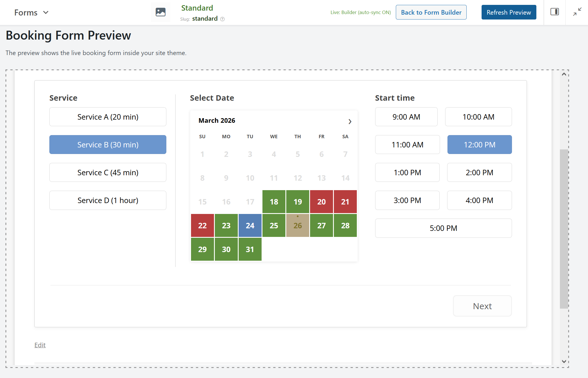Pick red-colored date 20 in calendar
This screenshot has height=378, width=588.
(321, 202)
